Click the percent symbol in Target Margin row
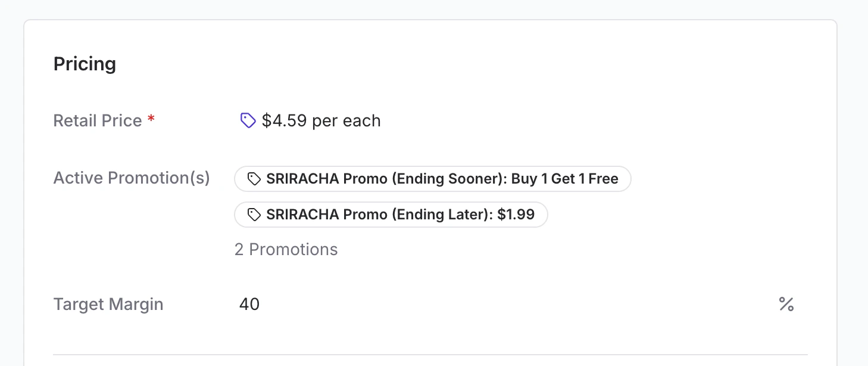 pos(786,305)
